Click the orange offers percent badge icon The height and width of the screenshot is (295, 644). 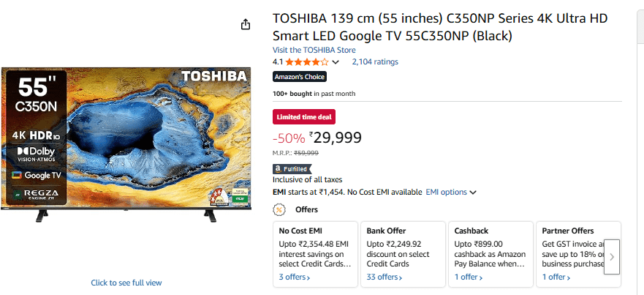pyautogui.click(x=279, y=209)
